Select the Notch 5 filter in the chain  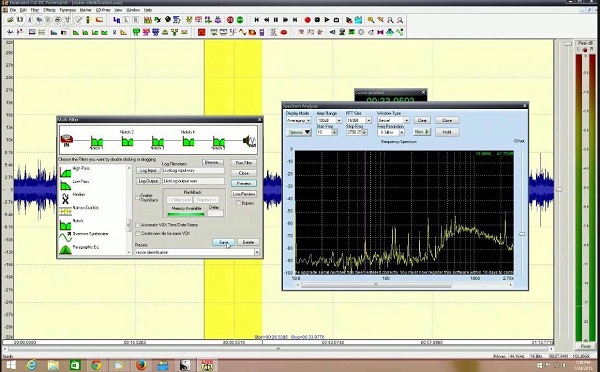(218, 142)
